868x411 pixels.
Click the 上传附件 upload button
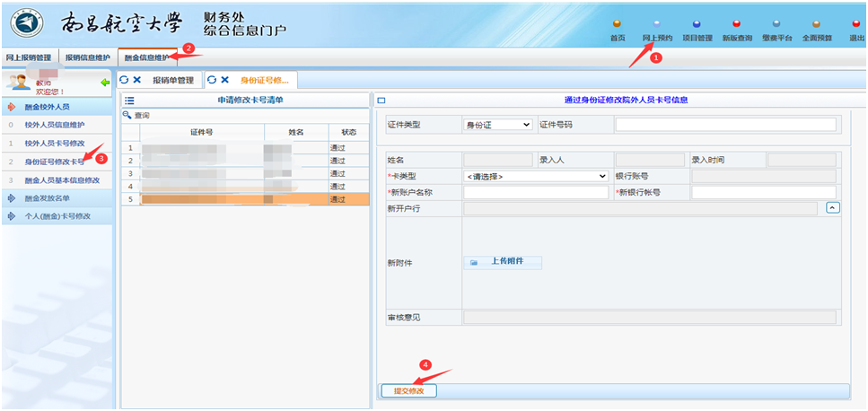point(503,262)
